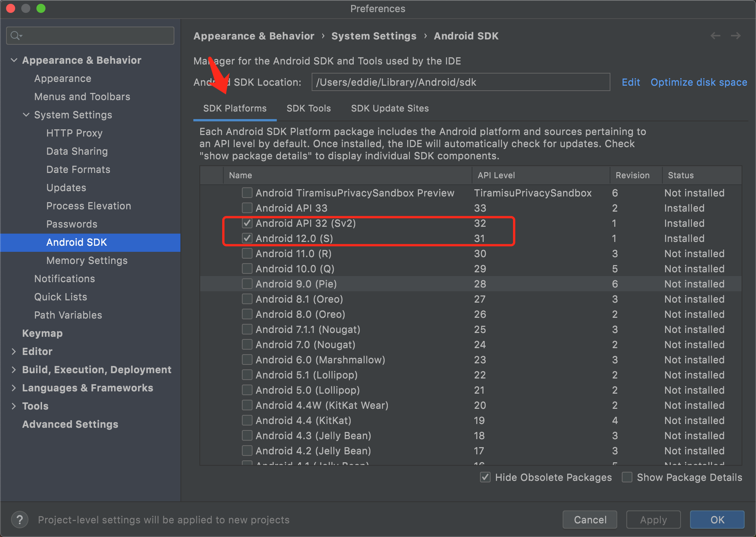Viewport: 756px width, 537px height.
Task: Check Android 7.0 (Nougat) checkbox
Action: 247,344
